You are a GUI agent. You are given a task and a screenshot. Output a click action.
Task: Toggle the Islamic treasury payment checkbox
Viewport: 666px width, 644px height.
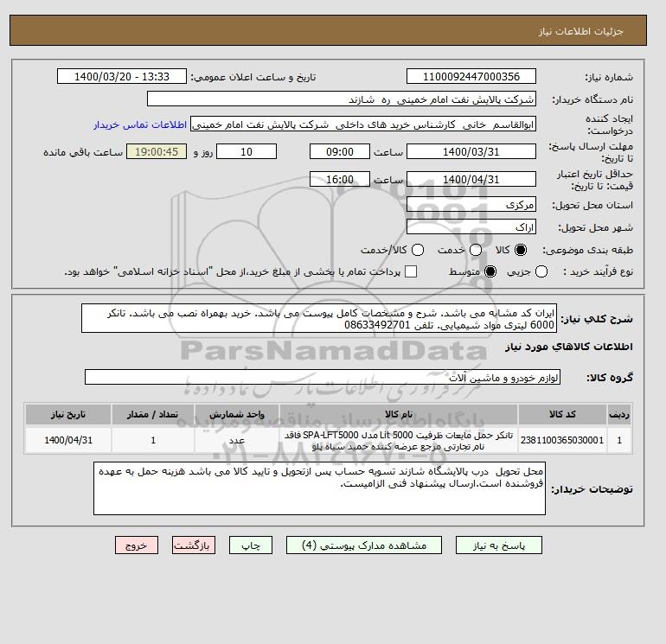click(x=411, y=271)
